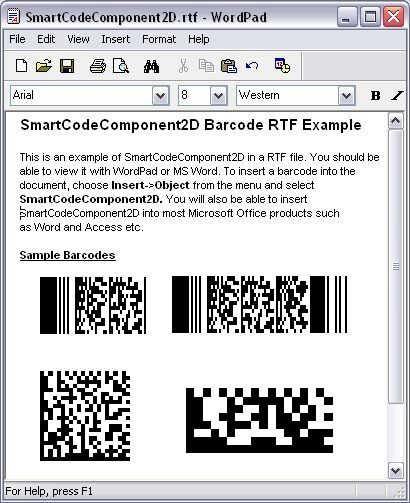Print the document with printer icon
The height and width of the screenshot is (503, 410).
[98, 65]
